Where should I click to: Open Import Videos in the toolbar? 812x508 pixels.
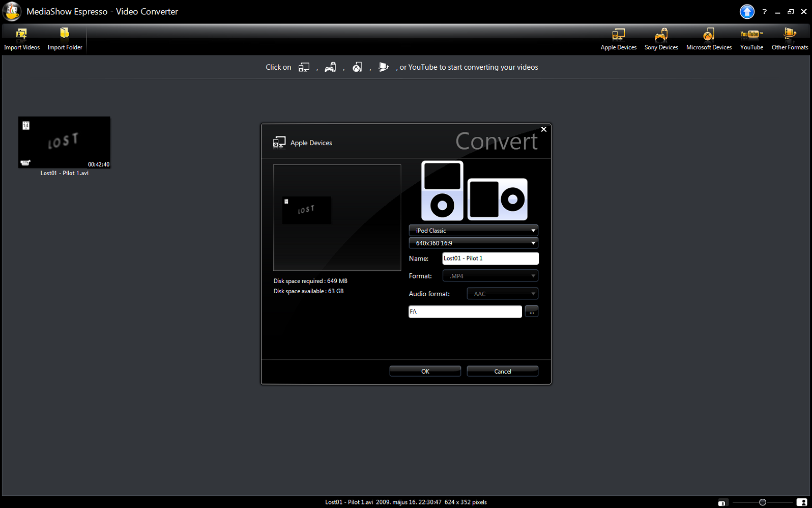point(22,39)
